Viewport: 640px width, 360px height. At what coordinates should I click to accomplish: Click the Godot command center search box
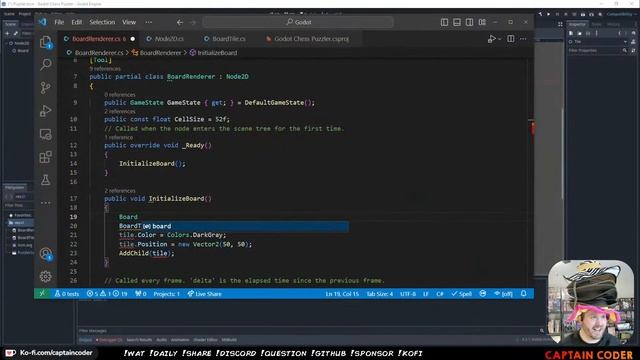(x=298, y=22)
